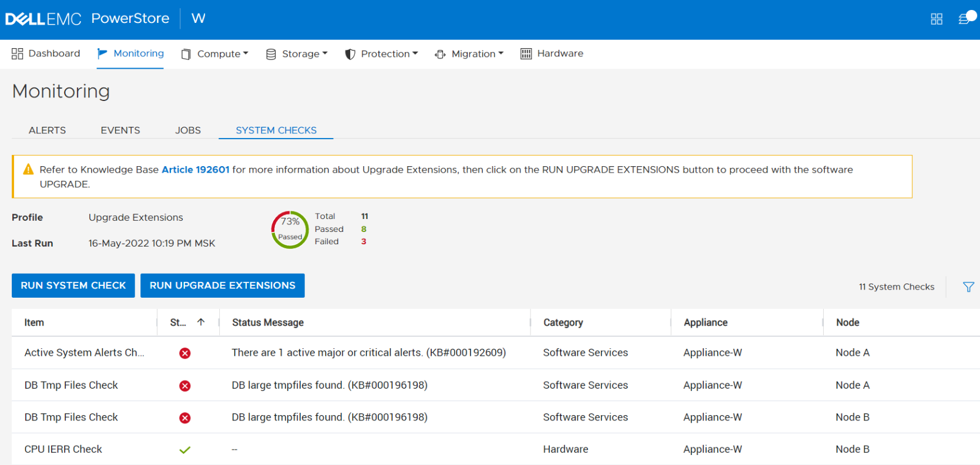Click the apps grid icon in header
Image resolution: width=980 pixels, height=465 pixels.
pos(937,19)
